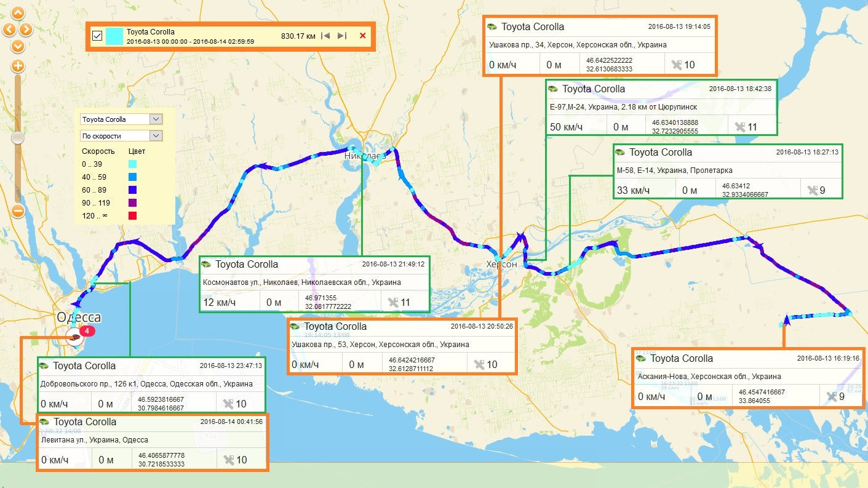
Task: Click address 'Аскания-Нова, Херсонская обл.'
Action: click(x=709, y=376)
